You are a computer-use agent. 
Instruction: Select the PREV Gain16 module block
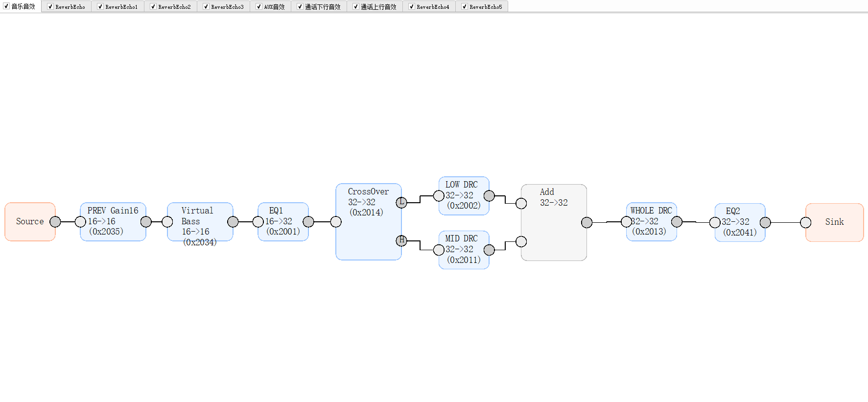[113, 222]
